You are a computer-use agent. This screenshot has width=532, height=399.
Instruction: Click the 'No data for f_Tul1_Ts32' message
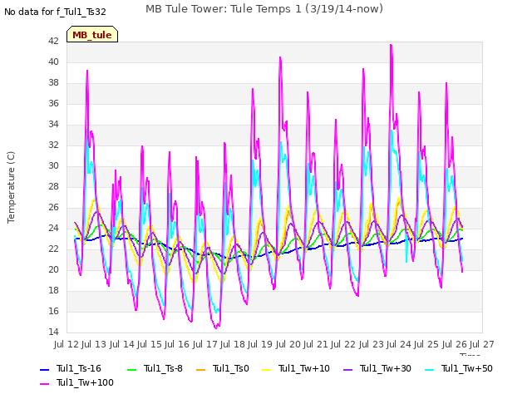[x=55, y=12]
